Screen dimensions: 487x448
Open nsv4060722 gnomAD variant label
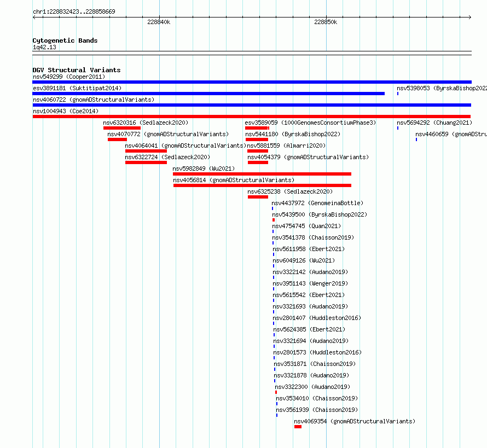pos(94,100)
